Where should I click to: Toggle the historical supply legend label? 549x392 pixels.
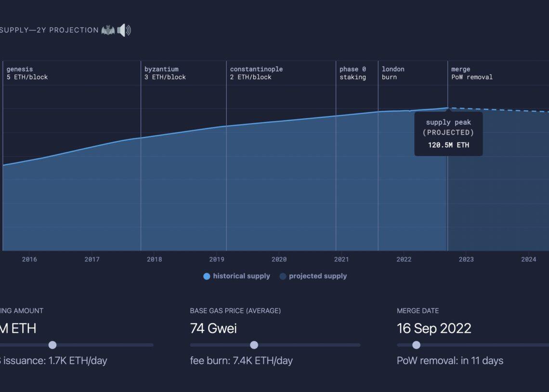point(241,276)
